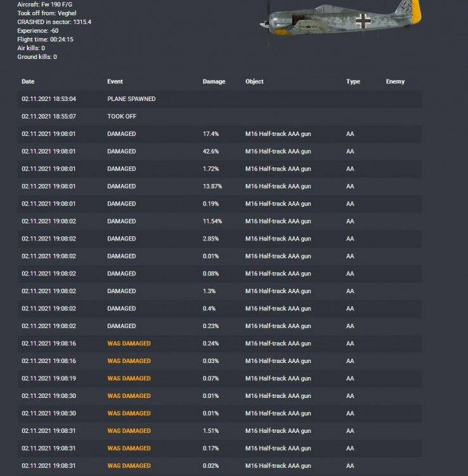Click the Type column header
Viewport: 468px width, 476px height.
[x=353, y=82]
